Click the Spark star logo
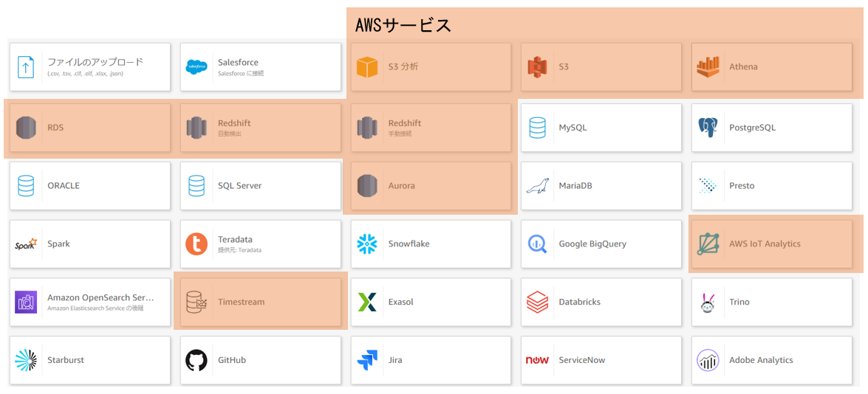Image resolution: width=868 pixels, height=394 pixels. tap(26, 243)
